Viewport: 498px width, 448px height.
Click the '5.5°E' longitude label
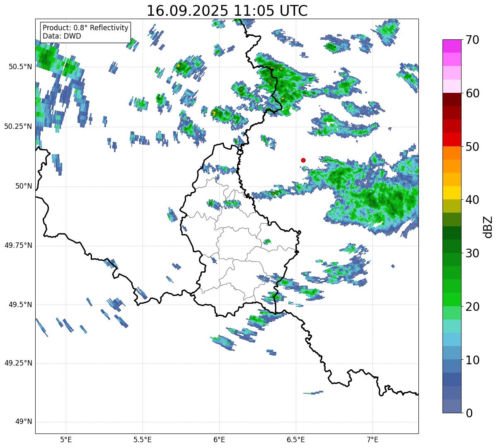pyautogui.click(x=143, y=440)
